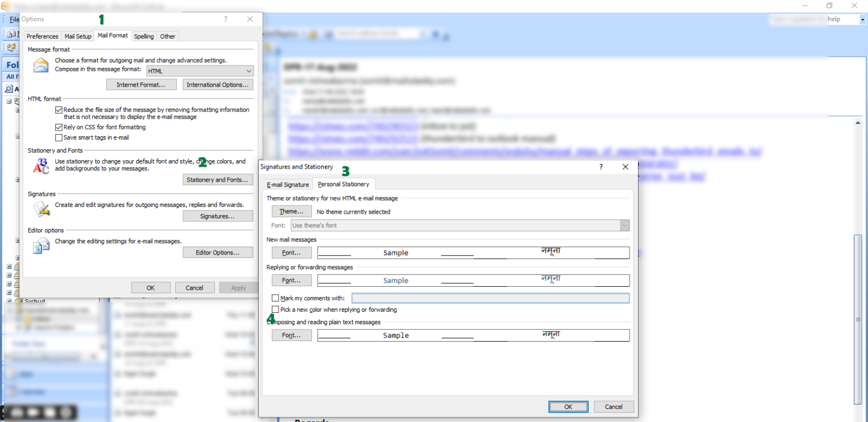This screenshot has width=868, height=422.
Task: Click the pen-and-paper Signatures icon
Action: pyautogui.click(x=41, y=209)
